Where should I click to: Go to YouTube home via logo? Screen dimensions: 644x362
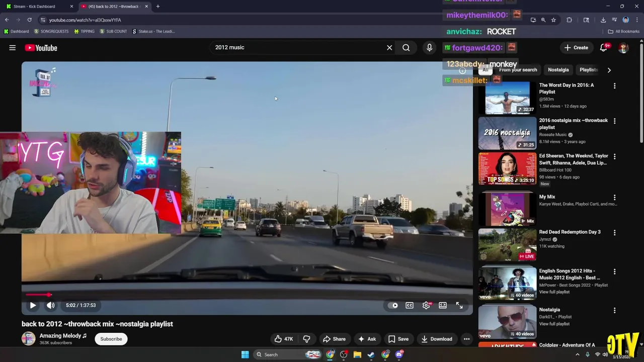pos(41,48)
